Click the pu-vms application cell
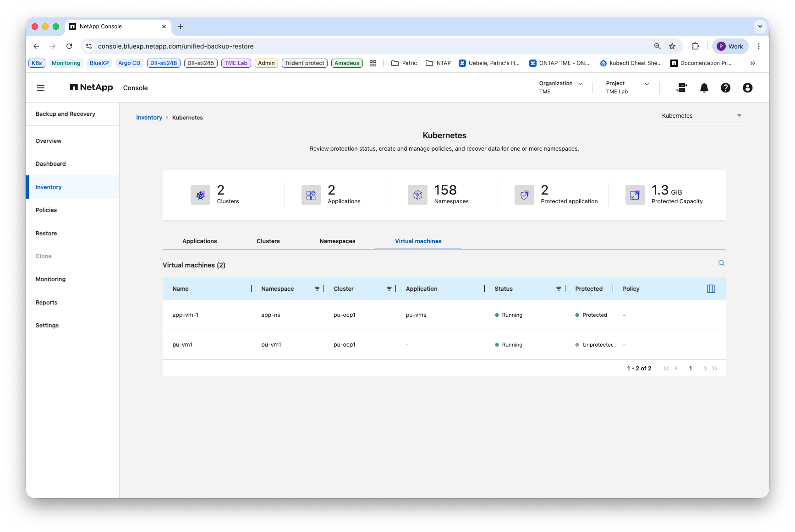Viewport: 795px width, 532px height. [x=416, y=315]
